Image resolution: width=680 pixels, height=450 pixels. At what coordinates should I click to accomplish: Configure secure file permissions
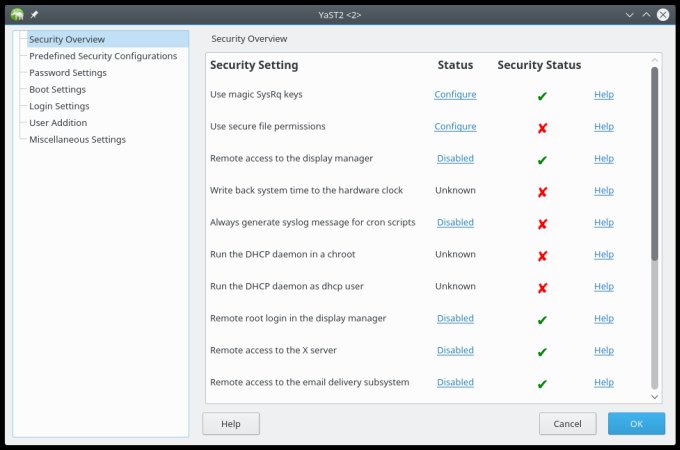(x=455, y=127)
